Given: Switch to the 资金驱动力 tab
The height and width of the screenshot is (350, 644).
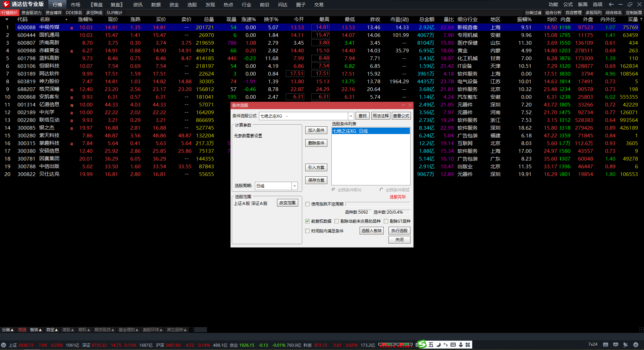Looking at the screenshot, I should coord(32,13).
